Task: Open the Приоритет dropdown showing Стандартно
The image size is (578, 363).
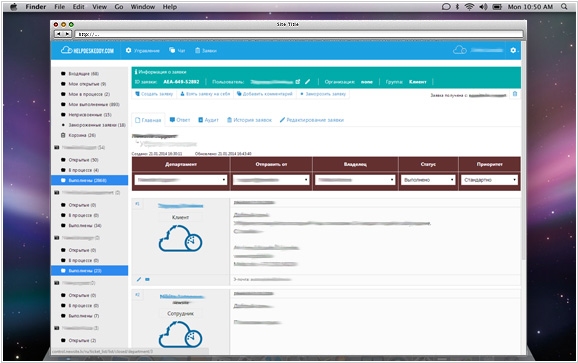Action: tap(490, 180)
